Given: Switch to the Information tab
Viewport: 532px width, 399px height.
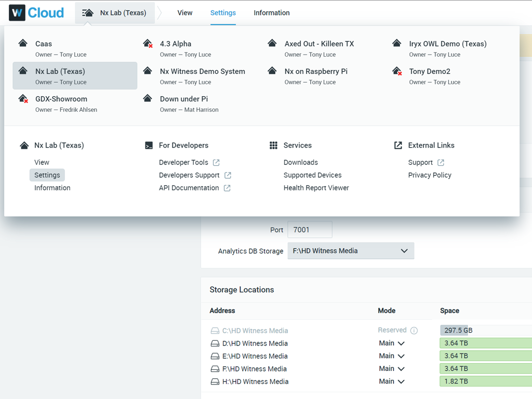Looking at the screenshot, I should click(x=271, y=13).
